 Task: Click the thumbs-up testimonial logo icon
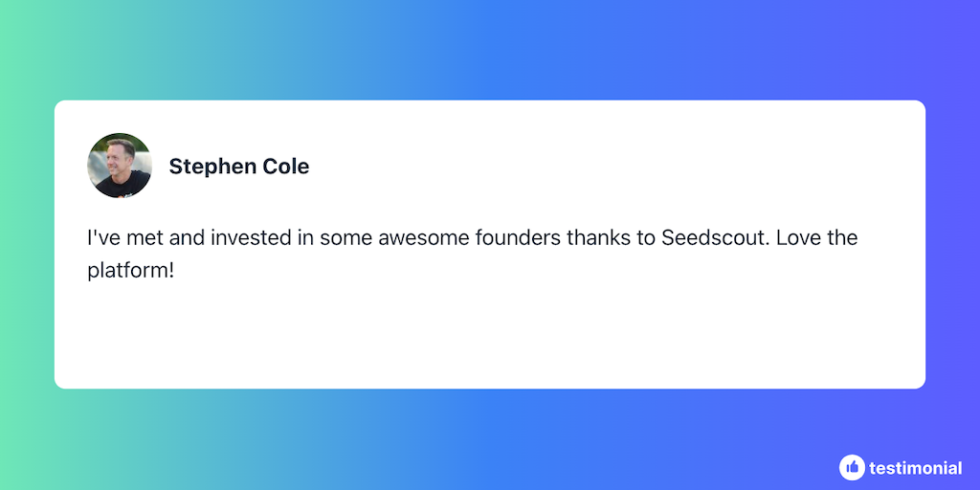pyautogui.click(x=852, y=467)
